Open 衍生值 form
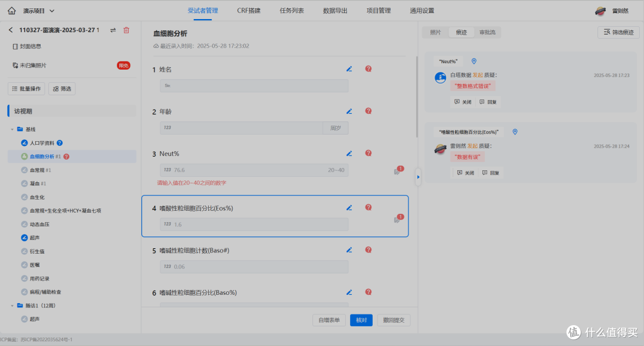 [37, 251]
